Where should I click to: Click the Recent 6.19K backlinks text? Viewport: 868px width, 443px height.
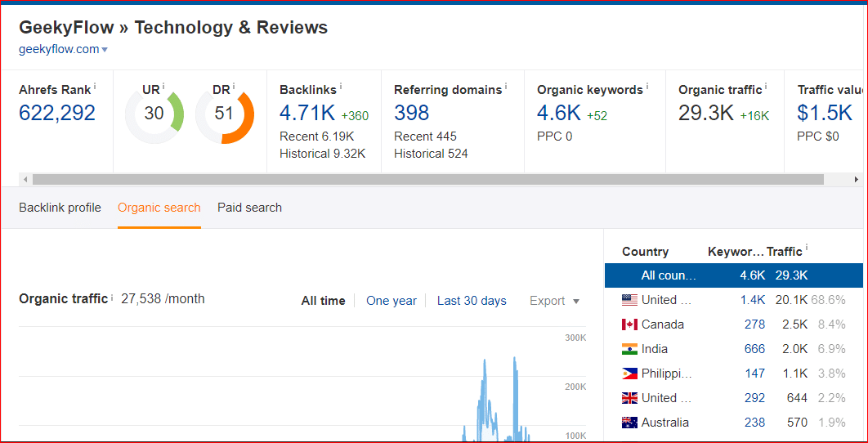tap(317, 136)
